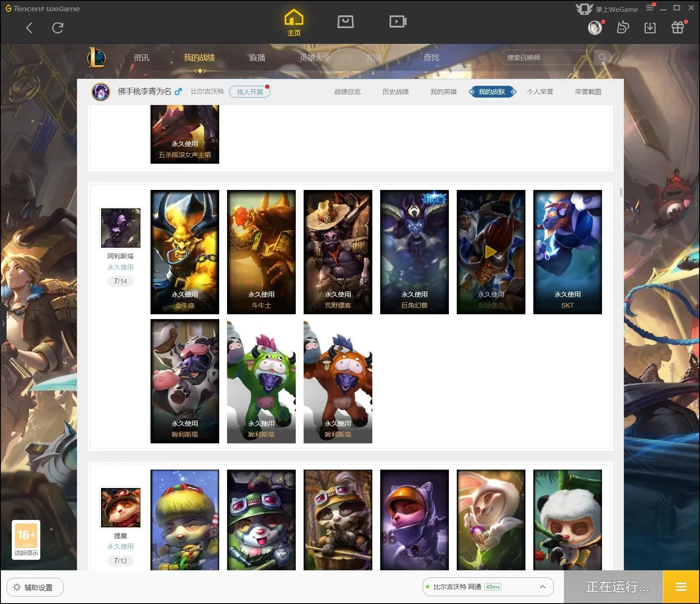Click the skin list vertical scrollbar
The height and width of the screenshot is (604, 700).
[x=621, y=193]
